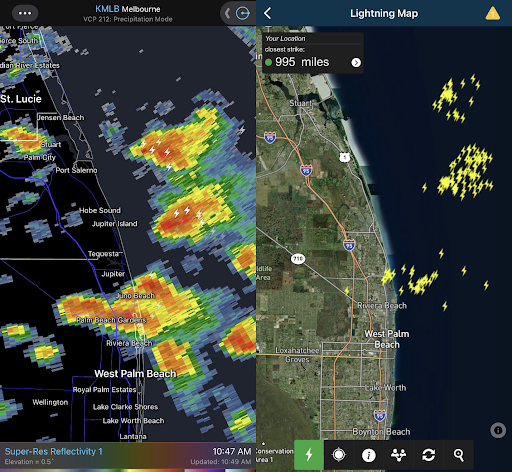Open the three-dots menu in the radar app
Viewport: 512px width, 472px height.
(x=25, y=13)
